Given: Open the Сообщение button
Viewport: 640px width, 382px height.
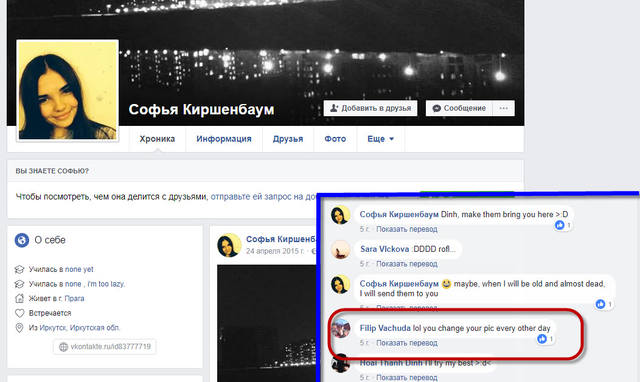Looking at the screenshot, I should tap(459, 108).
